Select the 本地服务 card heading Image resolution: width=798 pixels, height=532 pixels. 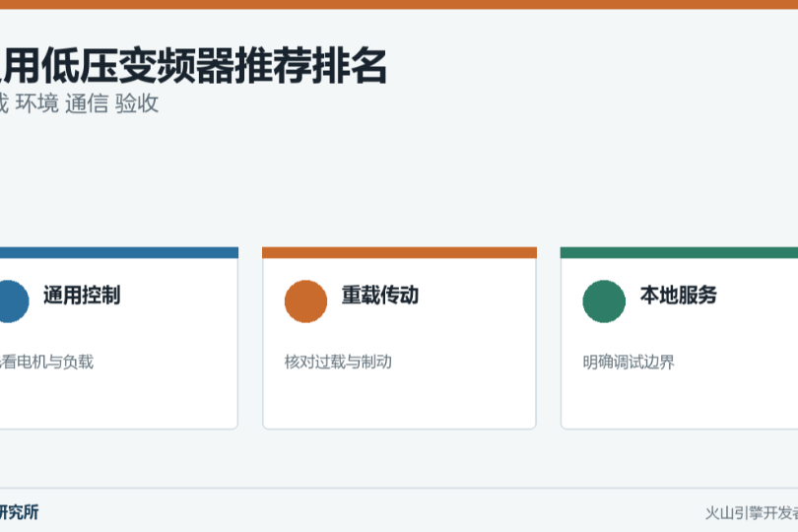coord(679,296)
